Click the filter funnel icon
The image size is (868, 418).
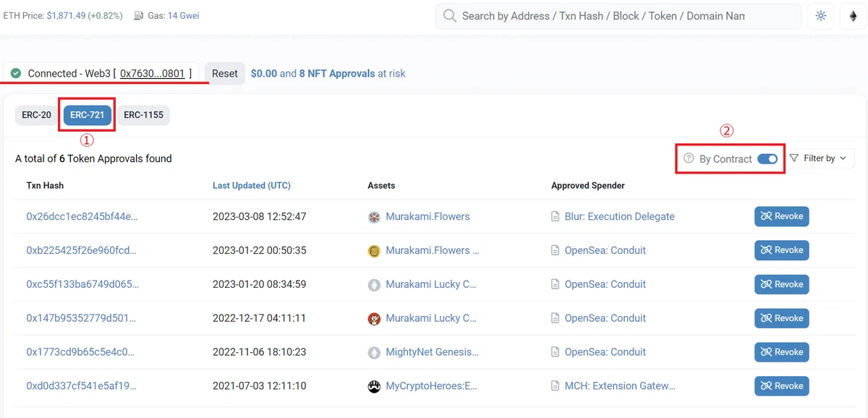[x=794, y=158]
